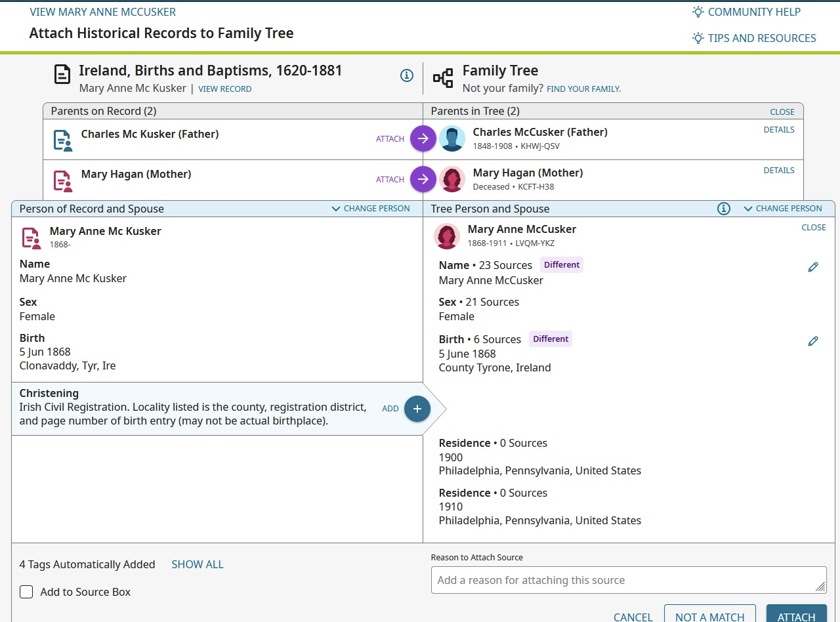Click the 4 Tags Automatically Added text
This screenshot has width=840, height=622.
pyautogui.click(x=87, y=564)
